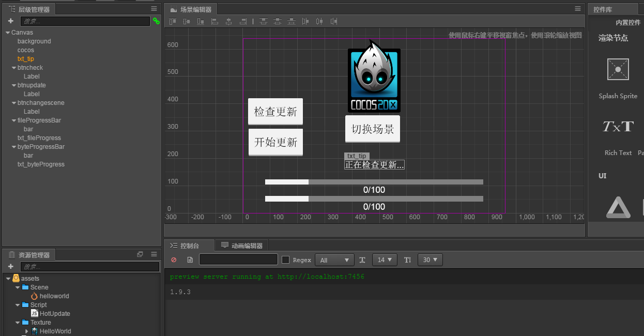
Task: Open the font size 14 dropdown
Action: [x=385, y=260]
